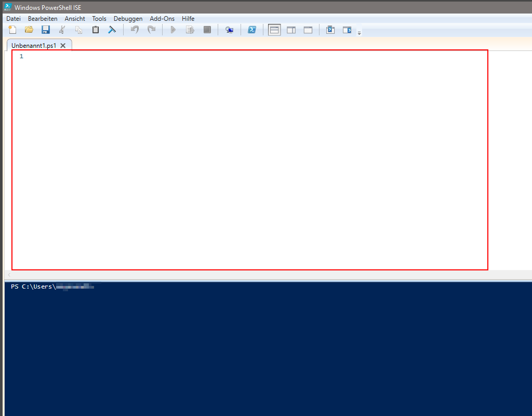Save the current script
The width and height of the screenshot is (532, 416).
pos(45,30)
